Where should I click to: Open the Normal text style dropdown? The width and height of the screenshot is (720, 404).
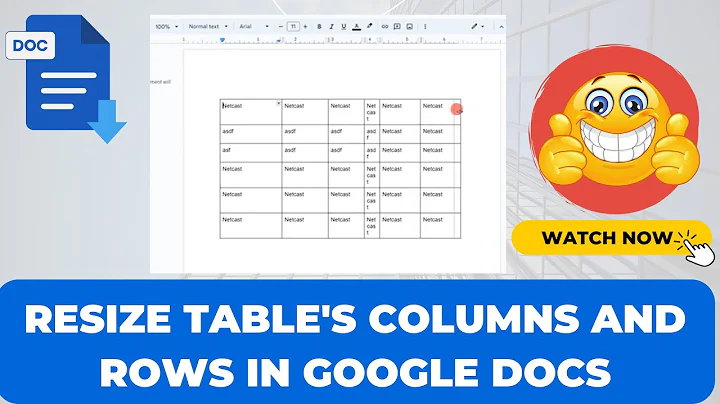point(208,27)
